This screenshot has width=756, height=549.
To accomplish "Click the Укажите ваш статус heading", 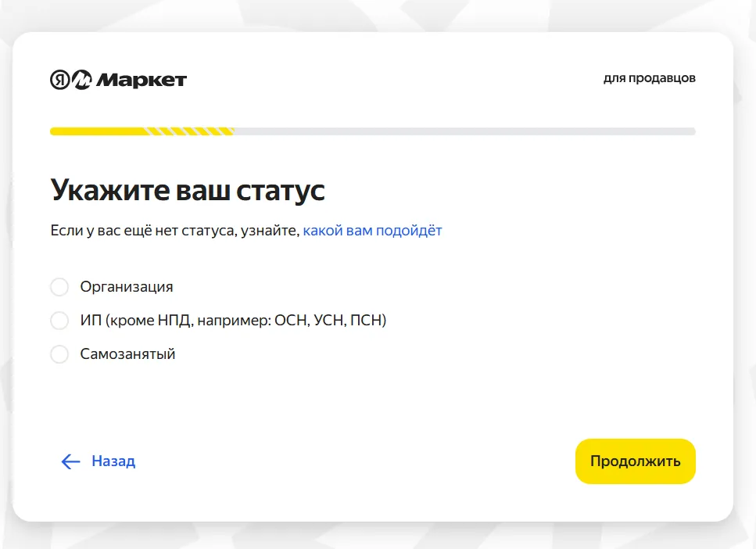I will click(x=188, y=188).
